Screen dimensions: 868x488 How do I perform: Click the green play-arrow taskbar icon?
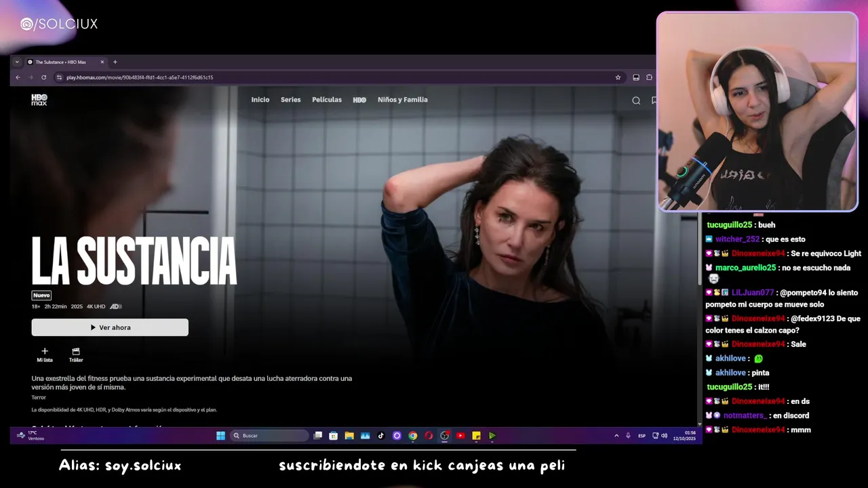492,436
